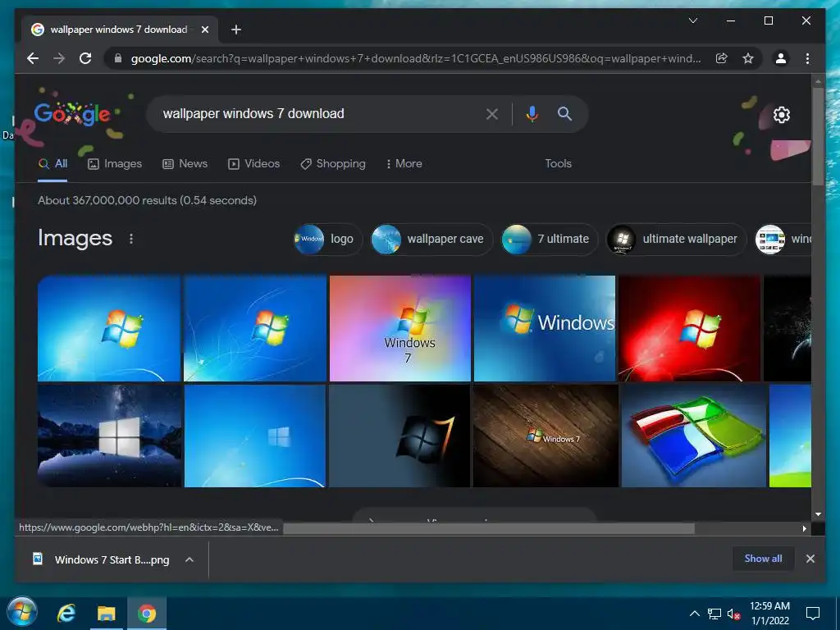
Task: Switch to the News search tab
Action: [185, 164]
